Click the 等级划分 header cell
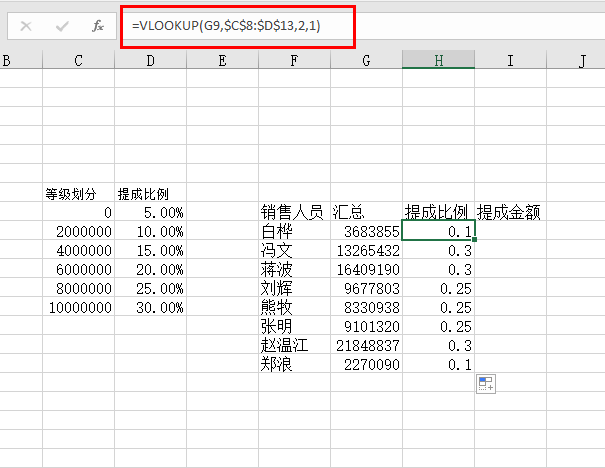Screen dimensions: 605x468 [x=78, y=193]
